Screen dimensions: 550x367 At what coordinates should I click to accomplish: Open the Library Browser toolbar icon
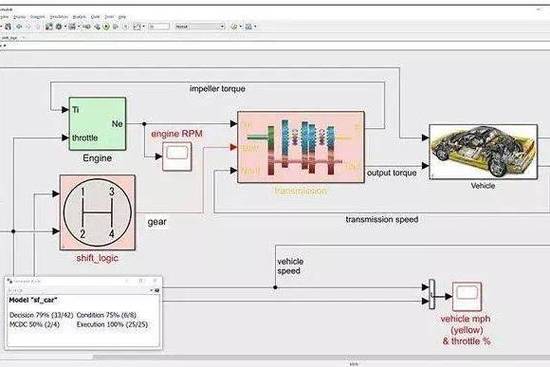(x=49, y=26)
